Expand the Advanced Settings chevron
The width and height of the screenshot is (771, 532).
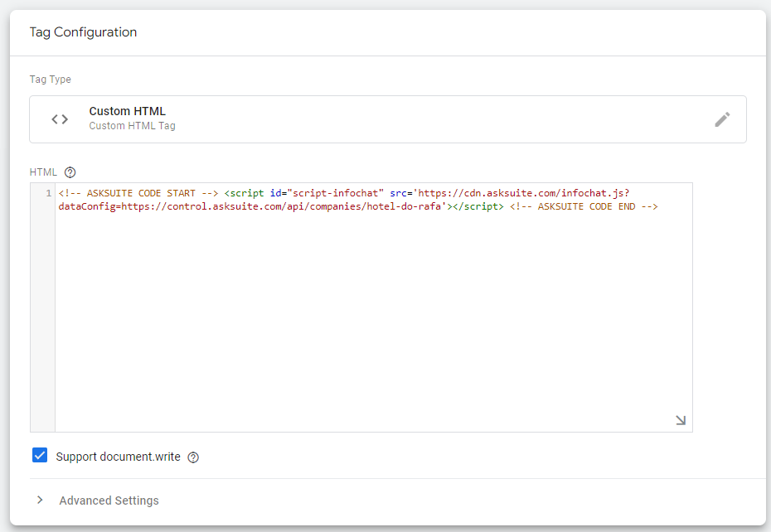point(41,500)
